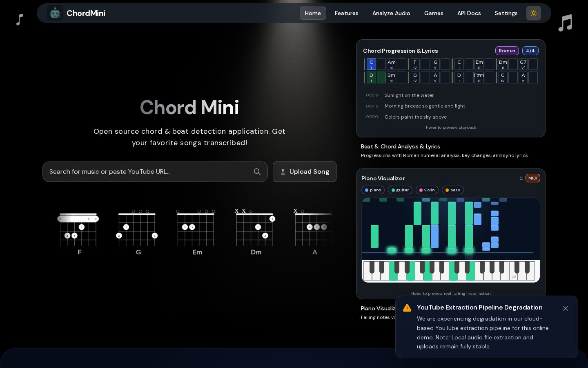Image resolution: width=588 pixels, height=368 pixels.
Task: Click lyric 'Colors paint the sky above'
Action: [416, 117]
